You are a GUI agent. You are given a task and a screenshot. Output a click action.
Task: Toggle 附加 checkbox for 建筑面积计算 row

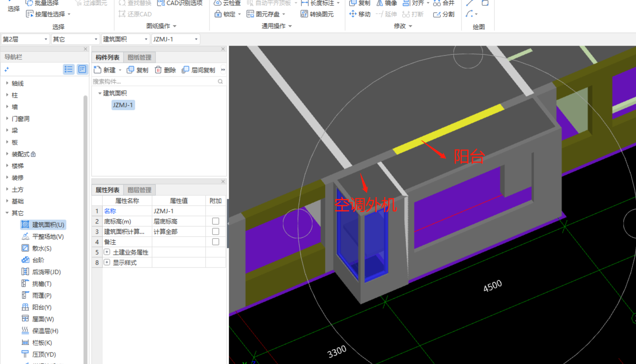point(215,231)
